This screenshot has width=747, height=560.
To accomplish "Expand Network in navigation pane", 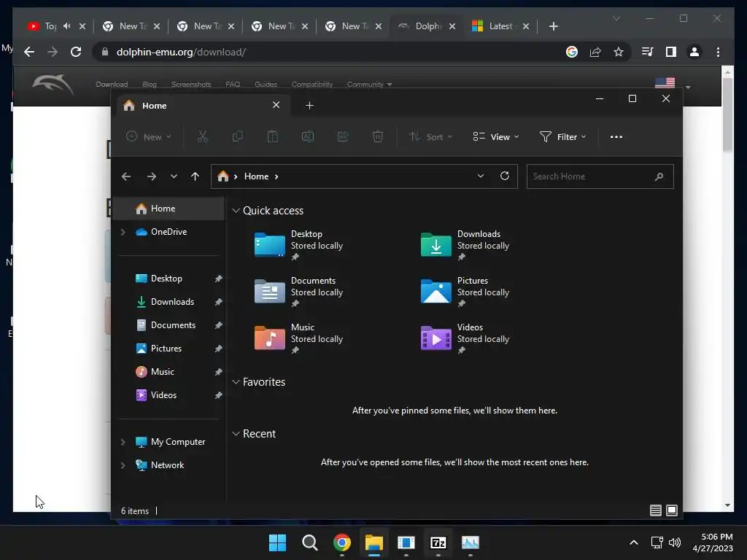I will [x=123, y=465].
